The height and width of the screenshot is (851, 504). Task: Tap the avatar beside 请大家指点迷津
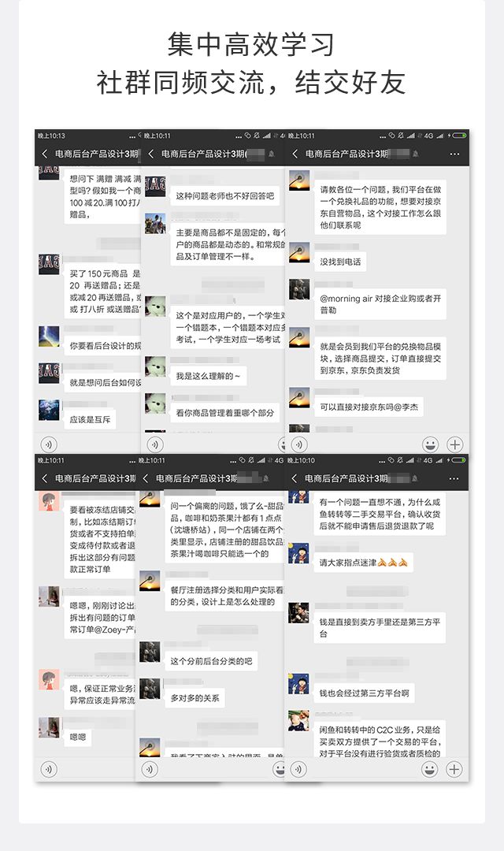coord(299,553)
